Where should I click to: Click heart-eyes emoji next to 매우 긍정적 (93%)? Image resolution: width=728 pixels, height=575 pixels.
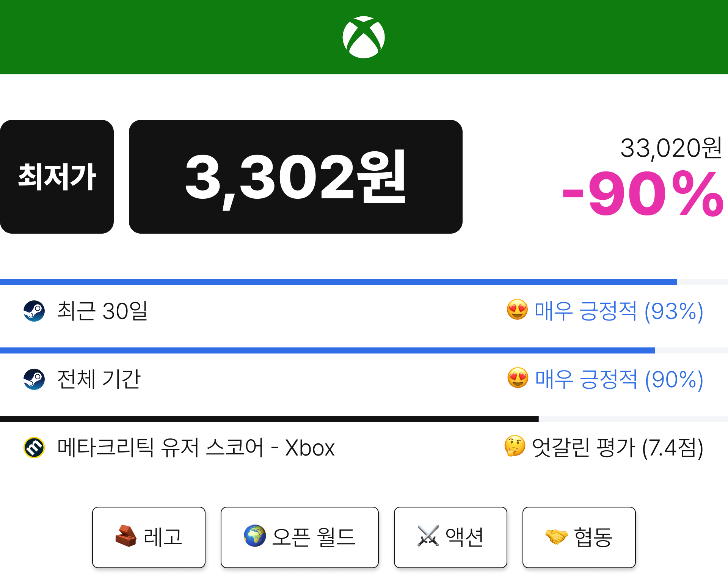(517, 309)
